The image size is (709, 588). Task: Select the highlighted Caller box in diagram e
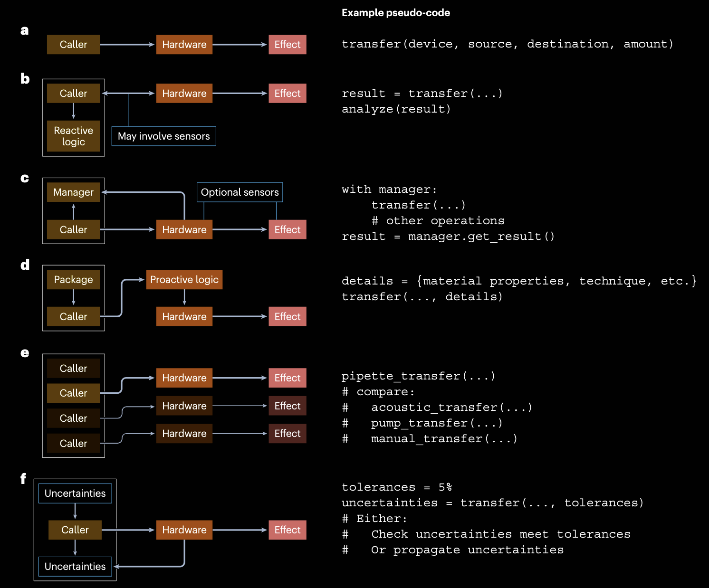(73, 393)
